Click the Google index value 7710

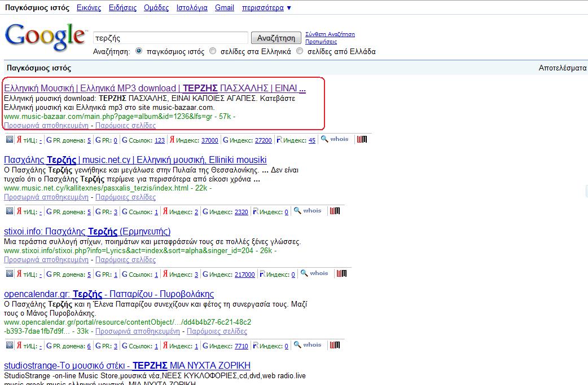tap(242, 346)
